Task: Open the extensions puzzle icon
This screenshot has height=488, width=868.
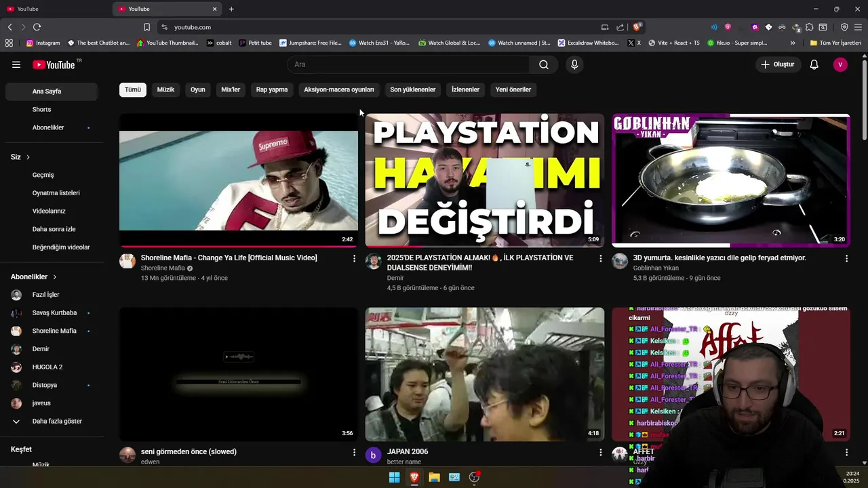Action: tap(809, 27)
